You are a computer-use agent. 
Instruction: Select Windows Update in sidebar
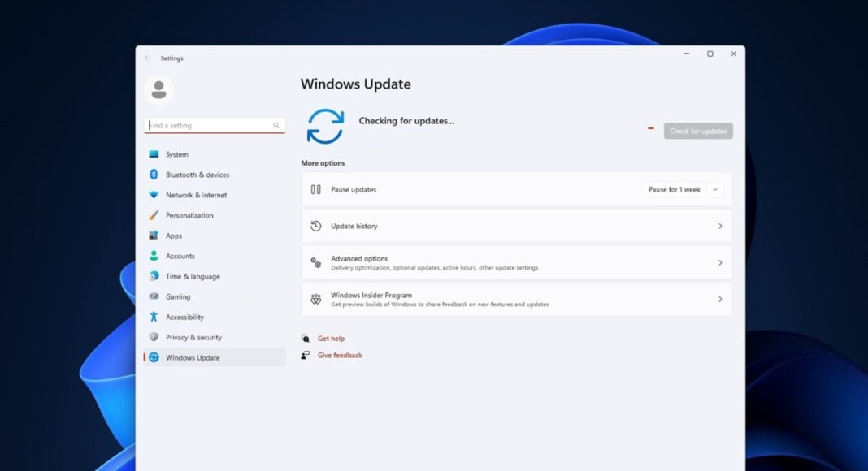pos(215,357)
